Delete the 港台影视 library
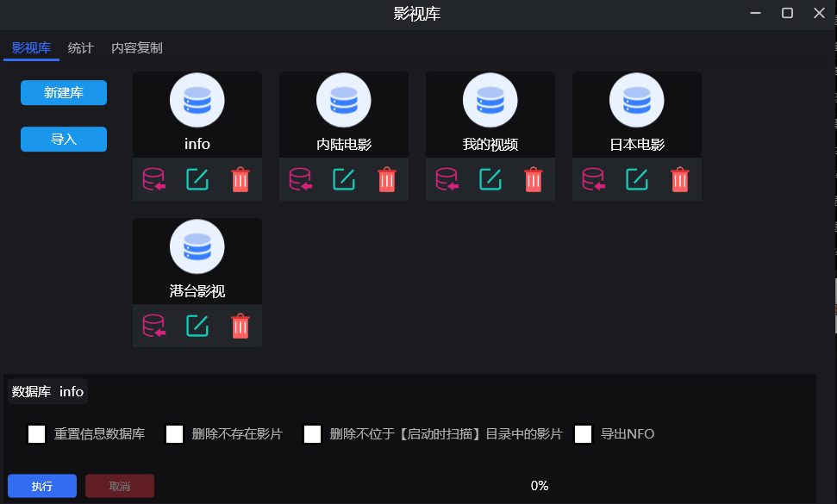The height and width of the screenshot is (504, 837). point(240,326)
